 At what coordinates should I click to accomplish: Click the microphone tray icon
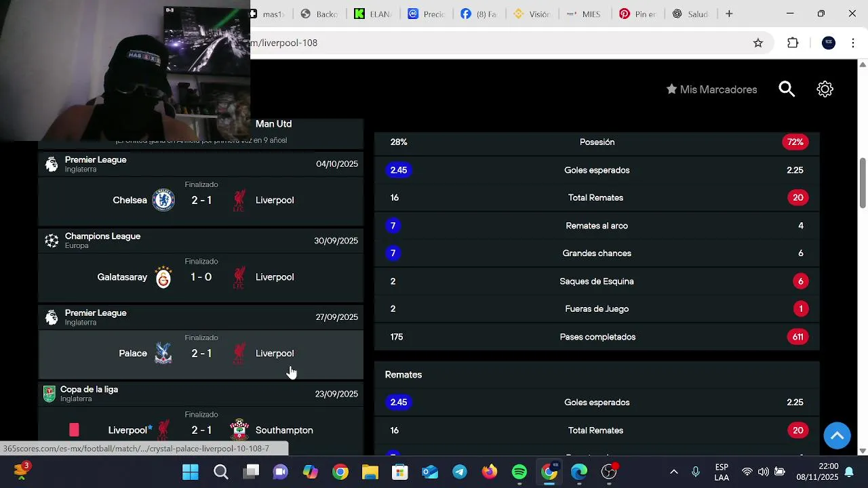(695, 472)
